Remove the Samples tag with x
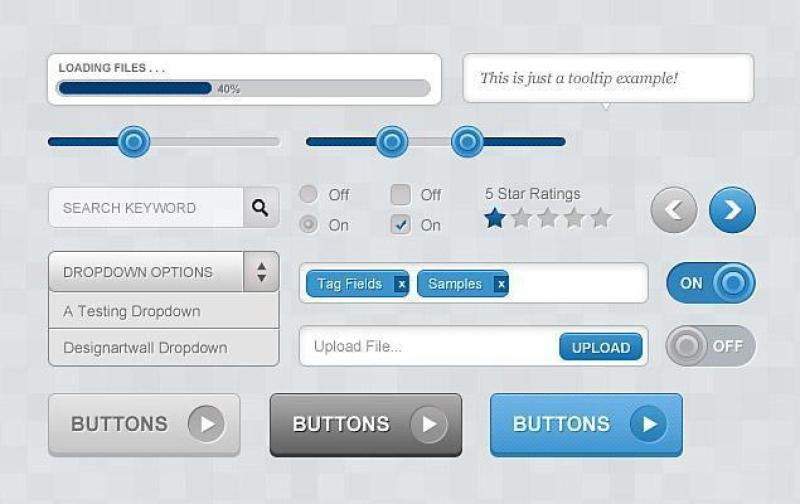 click(x=501, y=284)
